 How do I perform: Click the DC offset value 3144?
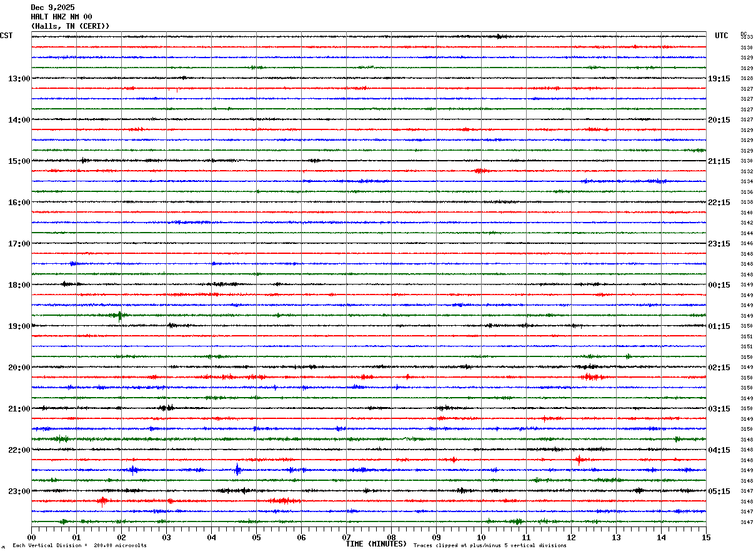click(x=747, y=233)
